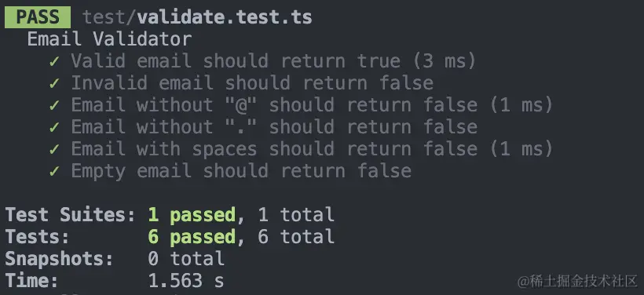Click the Time value 1.563 s

(186, 281)
